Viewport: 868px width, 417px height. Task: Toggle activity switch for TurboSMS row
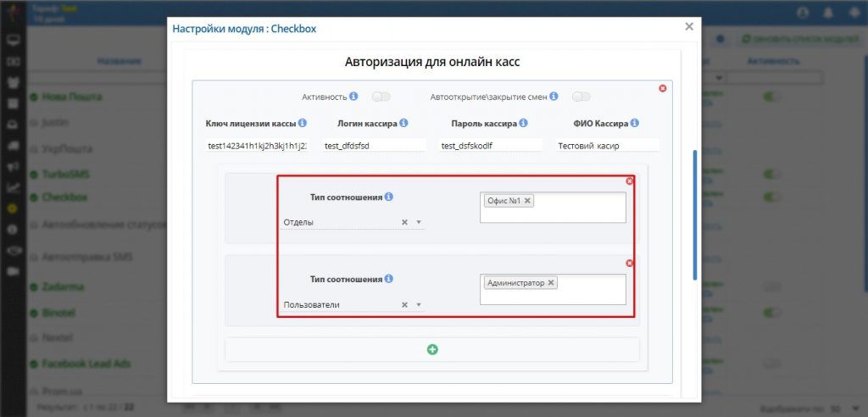click(x=771, y=175)
